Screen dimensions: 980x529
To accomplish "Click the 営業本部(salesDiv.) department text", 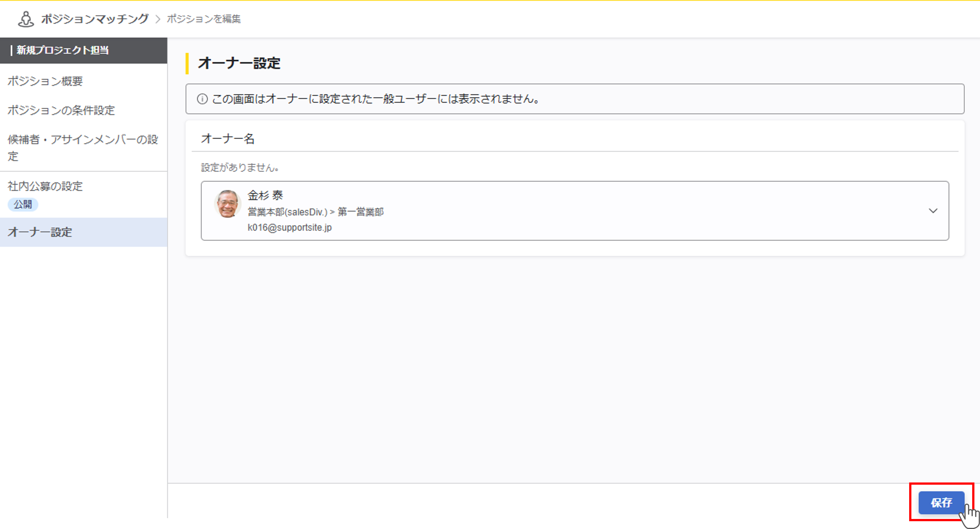I will [287, 212].
